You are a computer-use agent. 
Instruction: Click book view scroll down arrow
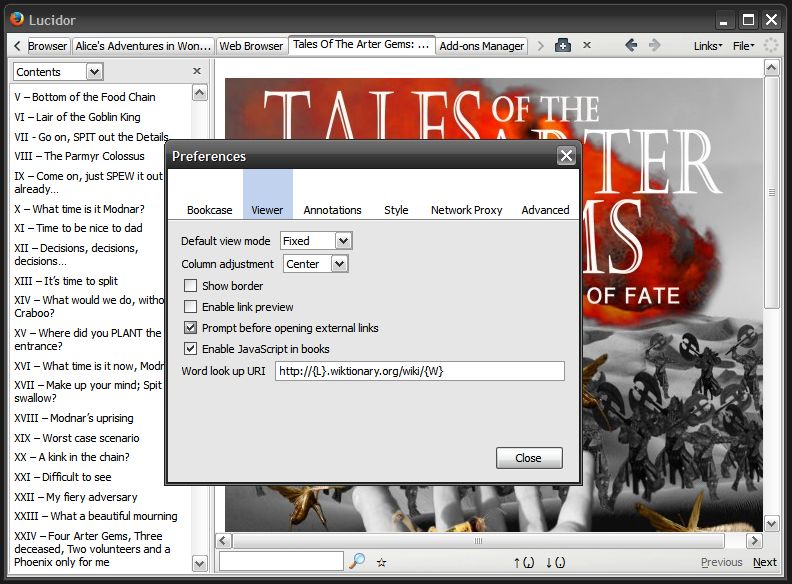pos(771,524)
